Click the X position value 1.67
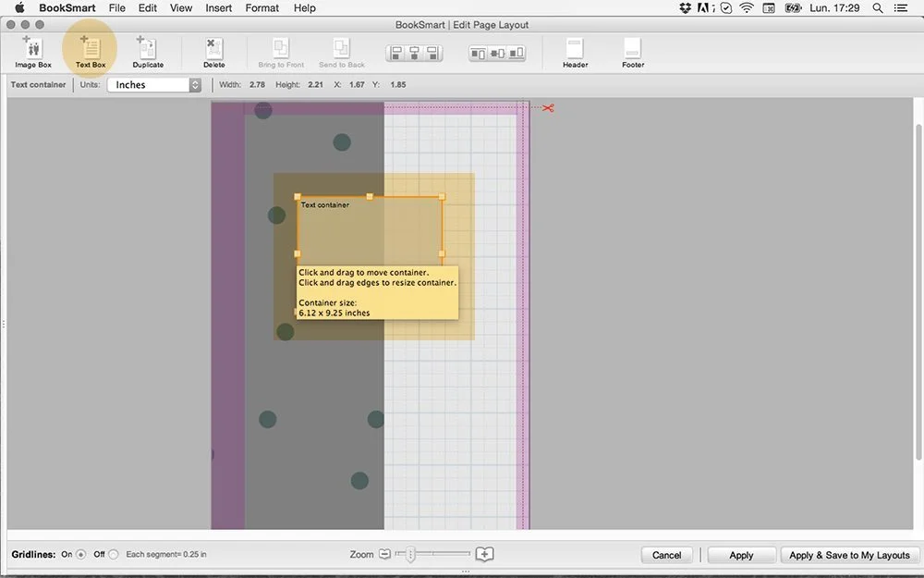 (x=357, y=84)
